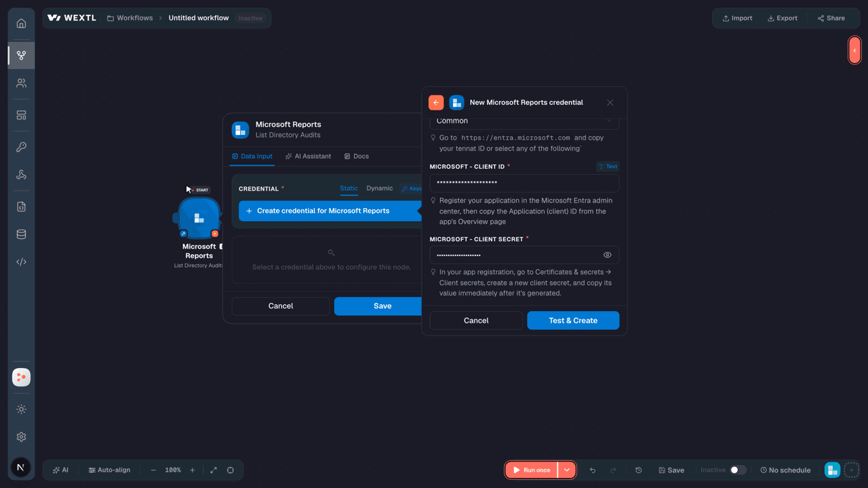Expand the Common tenant dropdown
868x488 pixels.
(x=524, y=121)
